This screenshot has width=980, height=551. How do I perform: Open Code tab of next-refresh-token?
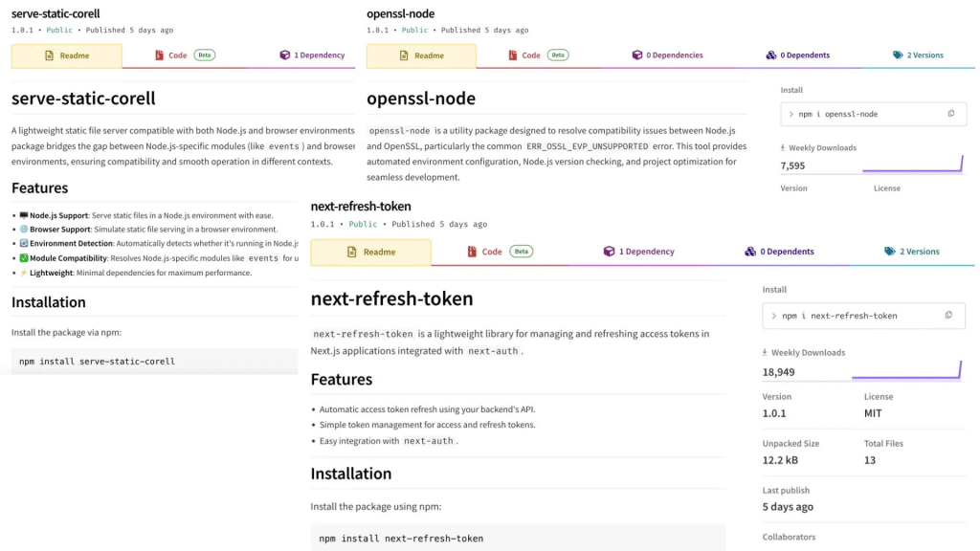tap(500, 252)
